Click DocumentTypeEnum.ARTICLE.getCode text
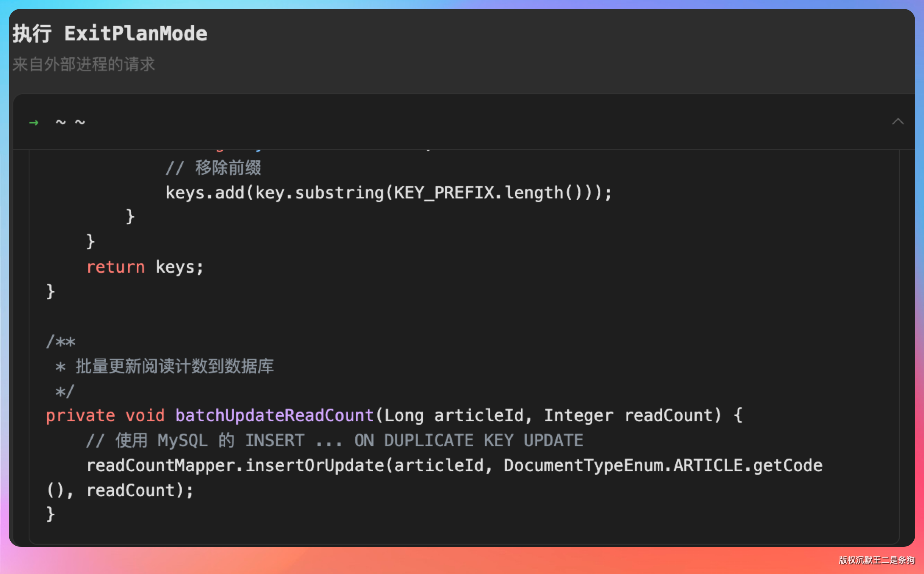Screen dimensions: 924x574 tap(662, 466)
